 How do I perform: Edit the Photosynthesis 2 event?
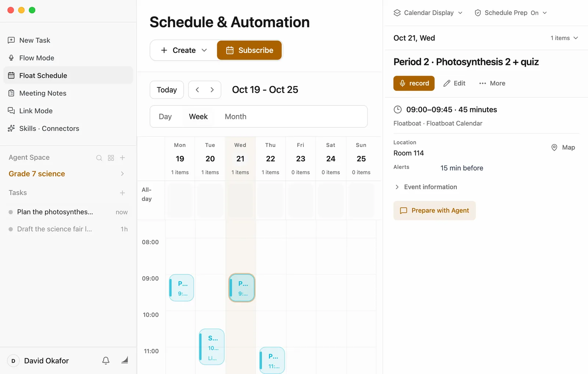(454, 83)
